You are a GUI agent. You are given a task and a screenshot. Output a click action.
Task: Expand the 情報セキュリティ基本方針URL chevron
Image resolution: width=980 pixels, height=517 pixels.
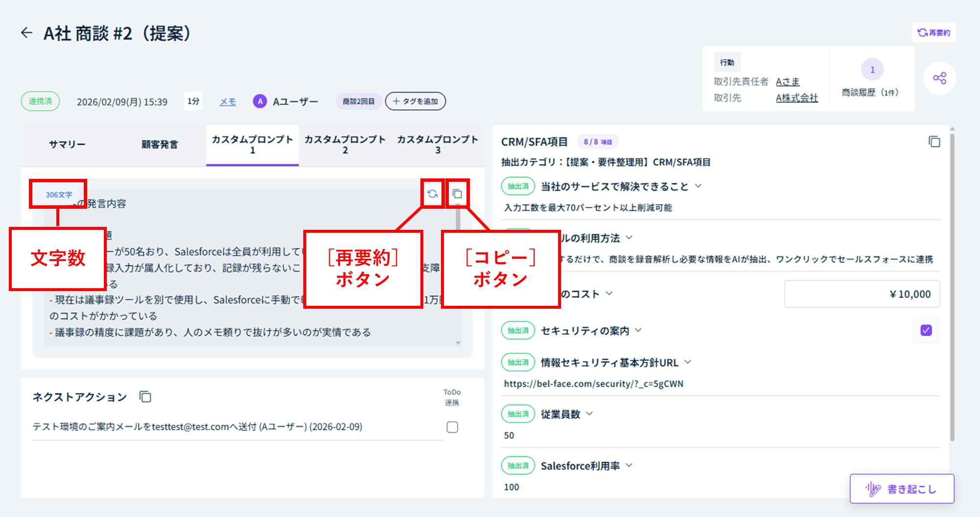[688, 362]
